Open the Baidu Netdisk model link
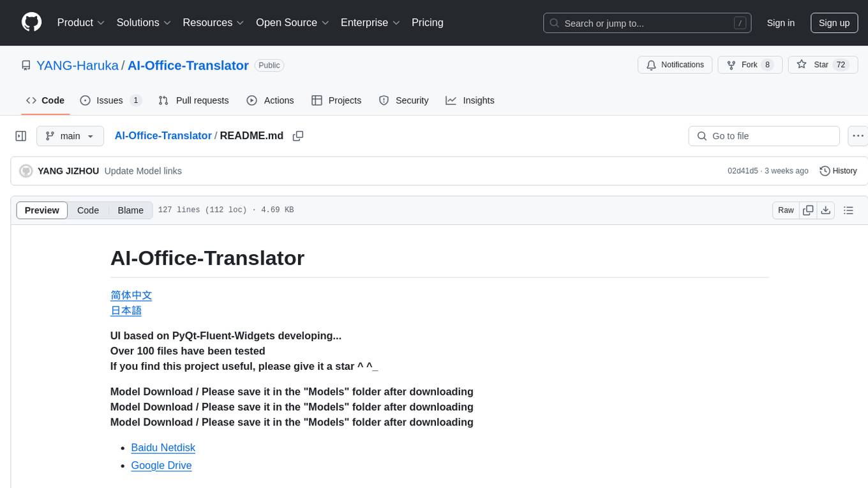 click(x=163, y=448)
